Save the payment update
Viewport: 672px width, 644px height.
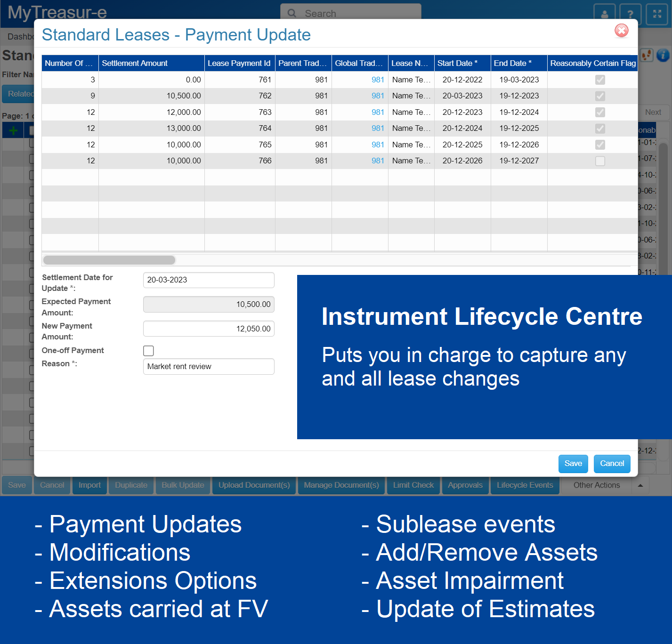coord(573,464)
